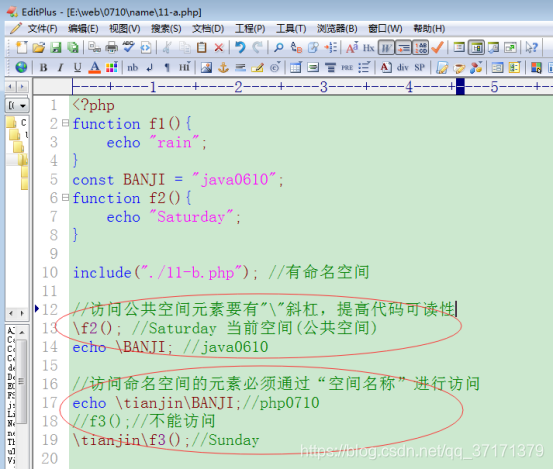554x470 pixels.
Task: Toggle the directory window button
Action: [x=476, y=47]
